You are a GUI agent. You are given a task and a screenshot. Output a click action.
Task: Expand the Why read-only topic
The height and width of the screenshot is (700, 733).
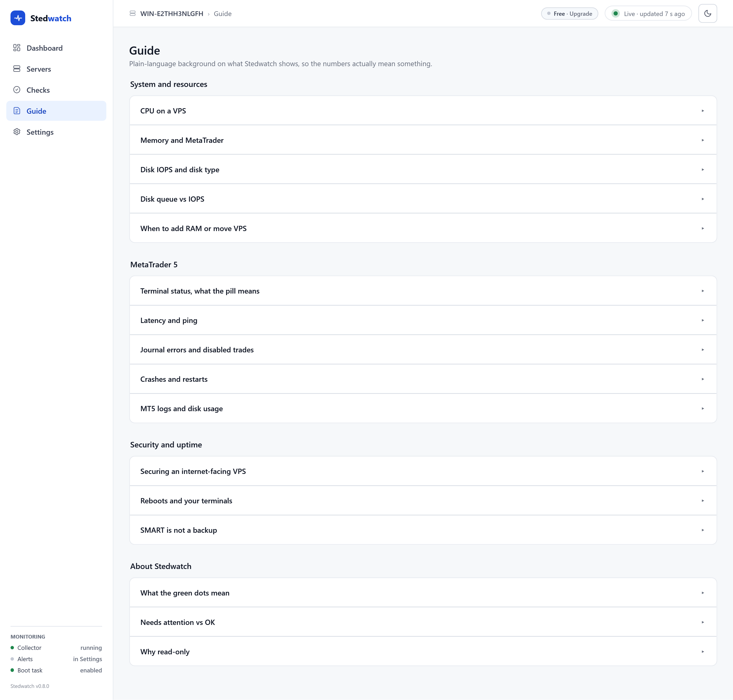(423, 651)
